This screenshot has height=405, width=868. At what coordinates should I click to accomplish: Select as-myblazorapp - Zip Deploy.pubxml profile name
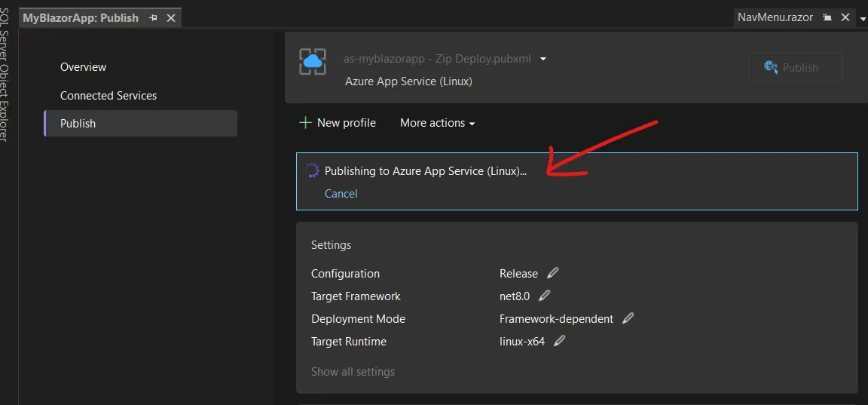tap(437, 59)
